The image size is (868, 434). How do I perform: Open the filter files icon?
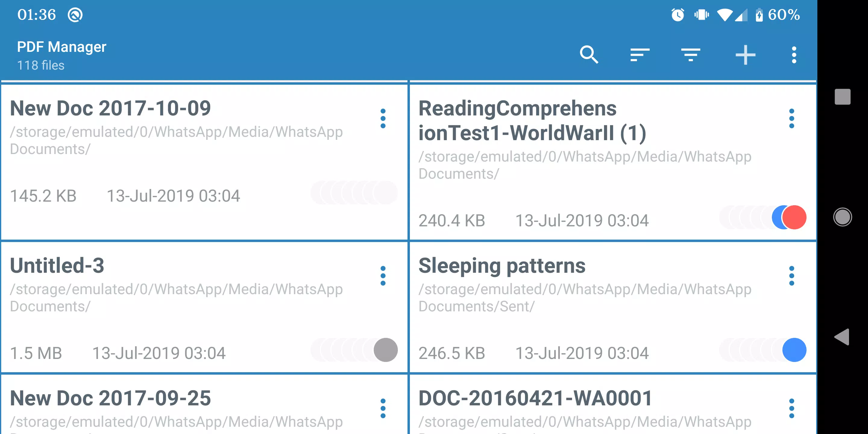point(690,55)
